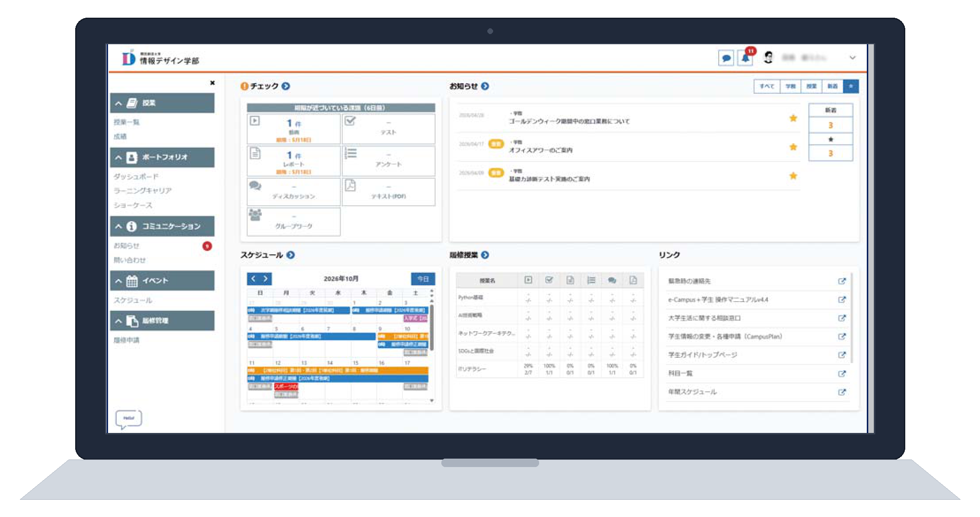Open ダッシュボード in the sidebar
This screenshot has height=517, width=980.
pos(136,176)
